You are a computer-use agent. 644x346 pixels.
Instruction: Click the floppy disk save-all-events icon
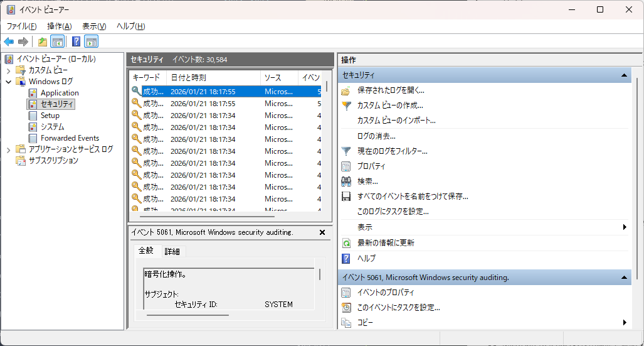click(346, 197)
